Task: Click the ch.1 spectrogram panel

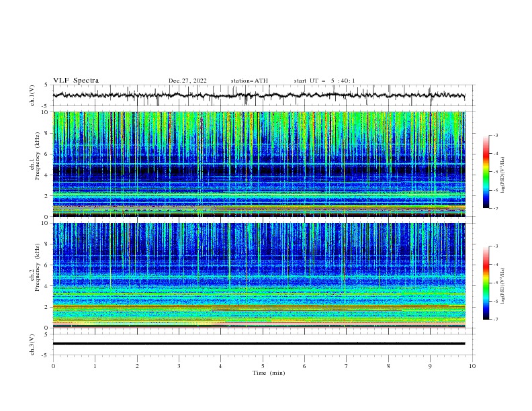Action: pyautogui.click(x=259, y=164)
